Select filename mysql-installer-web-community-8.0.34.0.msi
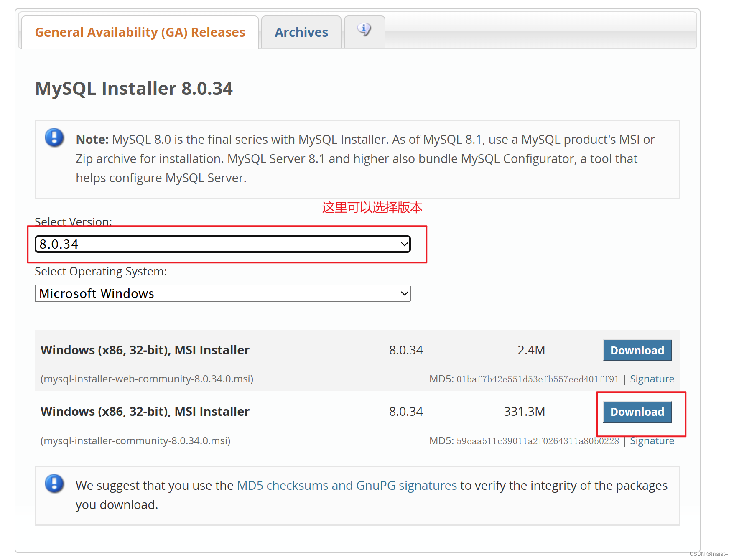This screenshot has width=734, height=560. tap(147, 379)
